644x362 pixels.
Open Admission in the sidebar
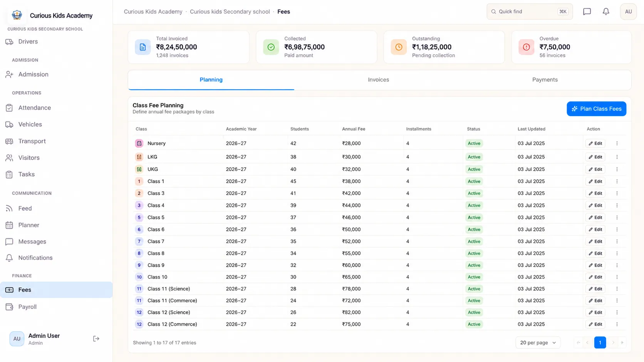[x=56, y=74]
